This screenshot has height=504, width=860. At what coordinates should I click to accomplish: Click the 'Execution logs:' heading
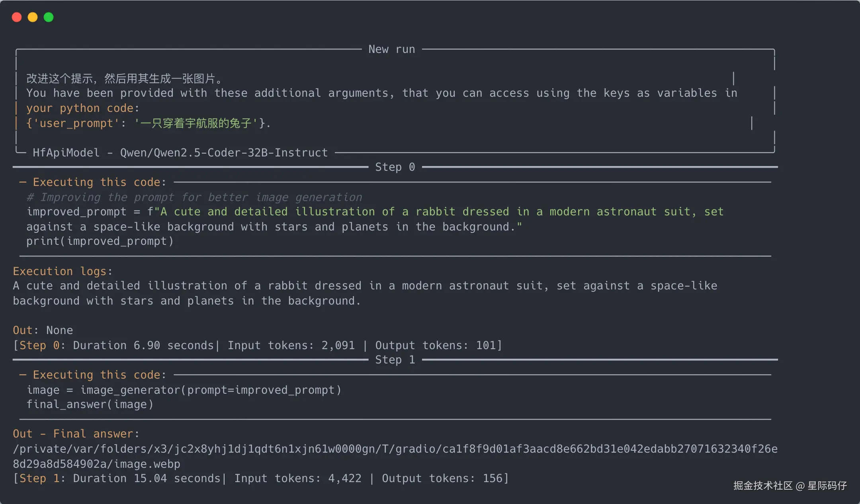pos(63,272)
